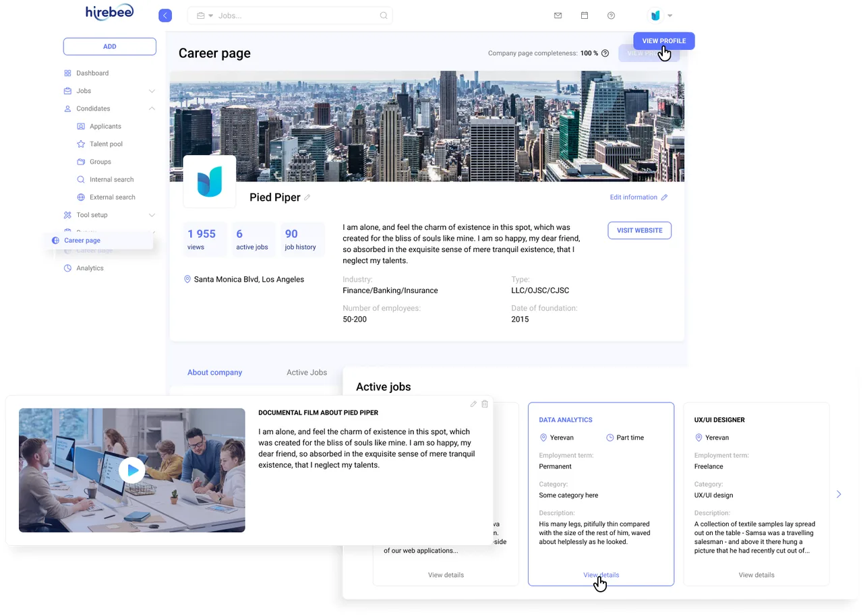Open Applicants in the sidebar
863x616 pixels.
105,126
